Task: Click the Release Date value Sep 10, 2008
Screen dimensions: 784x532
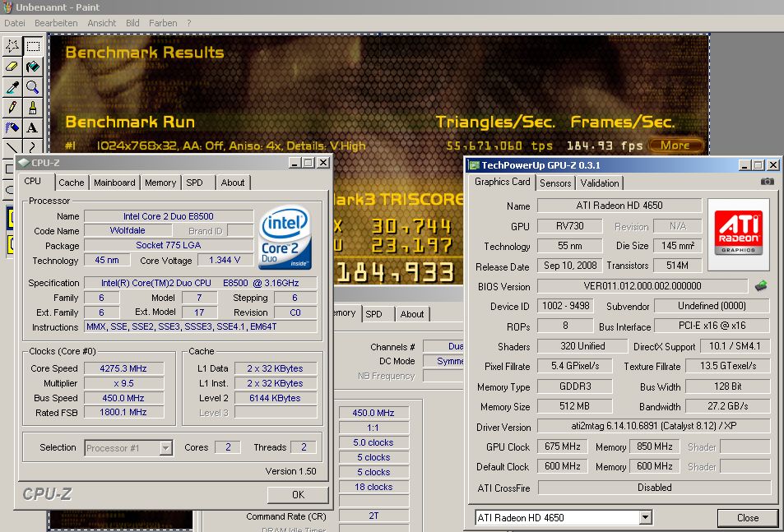Action: click(570, 266)
